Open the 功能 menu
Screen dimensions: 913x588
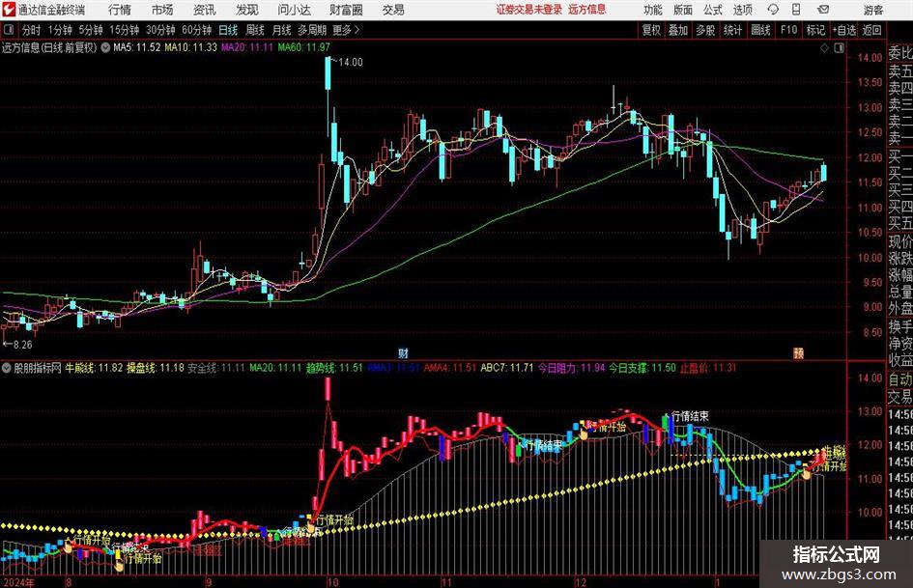653,10
